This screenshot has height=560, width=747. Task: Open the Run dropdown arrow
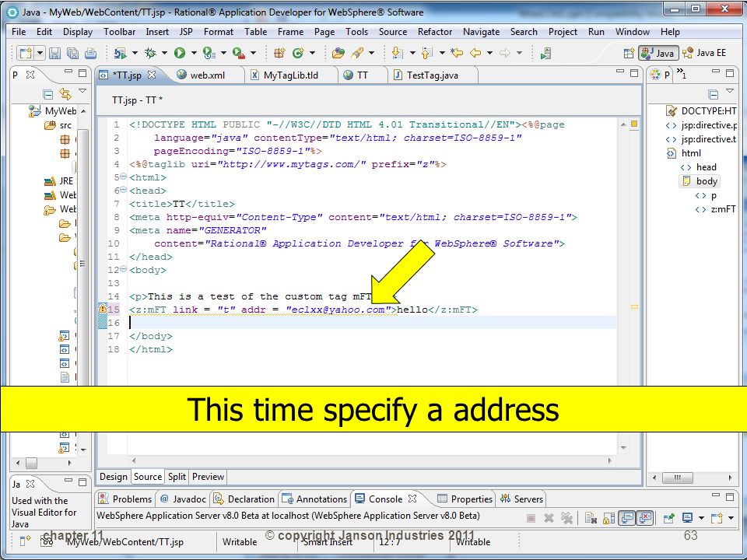[x=194, y=53]
